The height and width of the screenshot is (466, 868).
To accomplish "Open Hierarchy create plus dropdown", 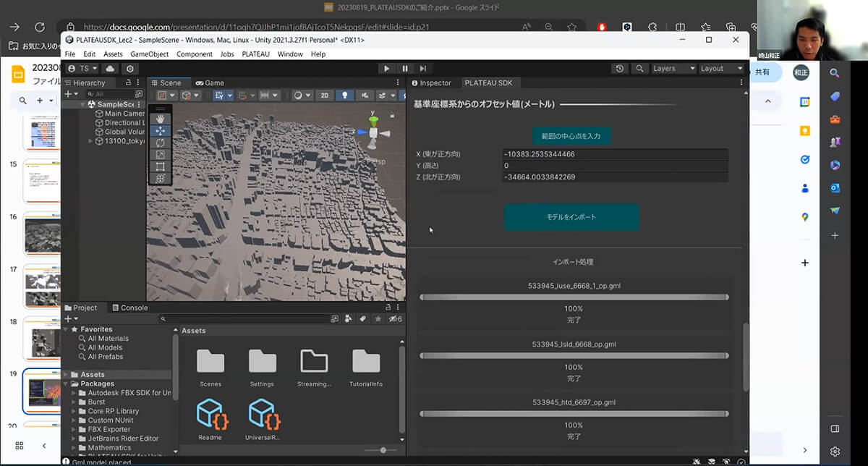I will pos(72,94).
